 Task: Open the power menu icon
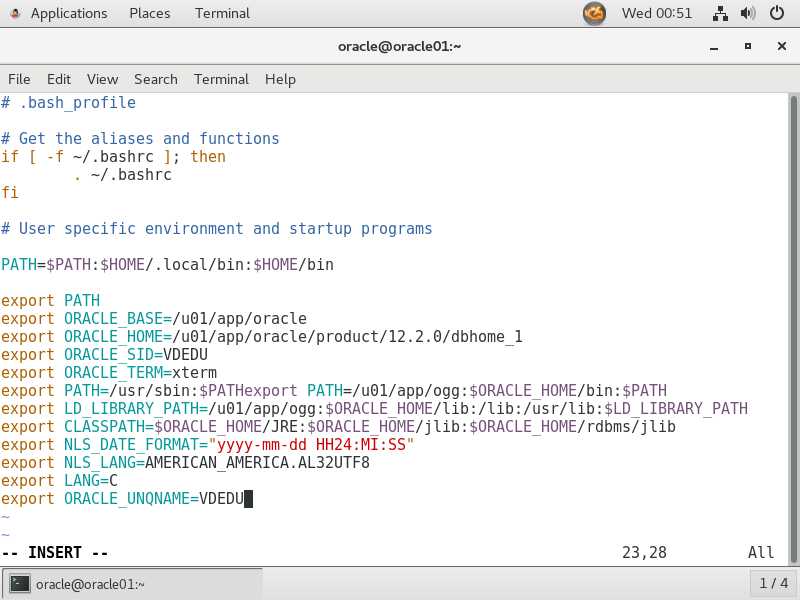tap(777, 13)
